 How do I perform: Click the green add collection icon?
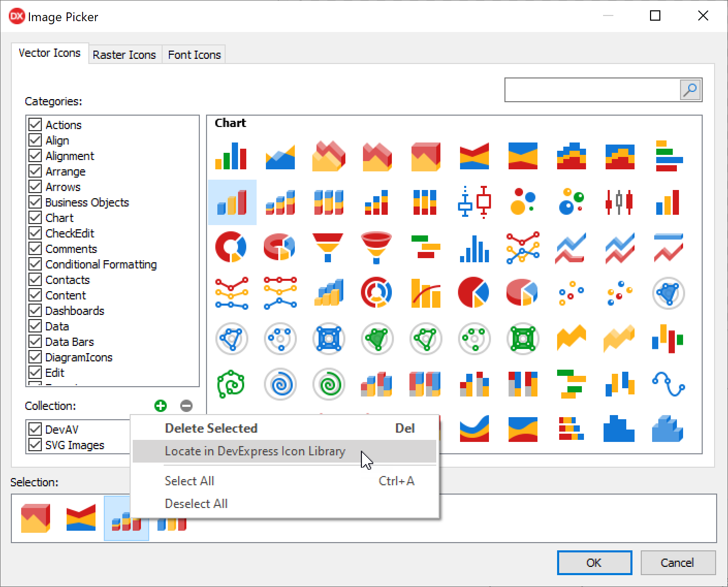pyautogui.click(x=161, y=406)
